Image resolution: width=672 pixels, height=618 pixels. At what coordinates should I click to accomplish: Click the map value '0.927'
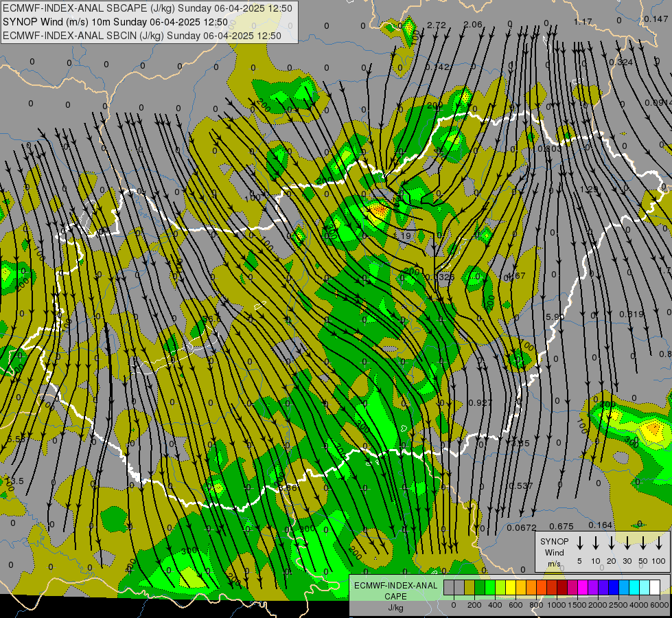point(480,402)
